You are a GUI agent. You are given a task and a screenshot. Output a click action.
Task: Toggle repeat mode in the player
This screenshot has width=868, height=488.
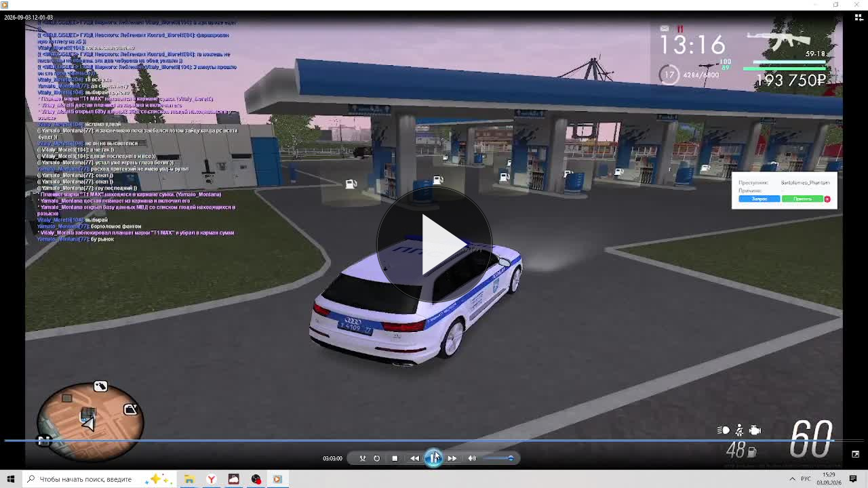(377, 458)
